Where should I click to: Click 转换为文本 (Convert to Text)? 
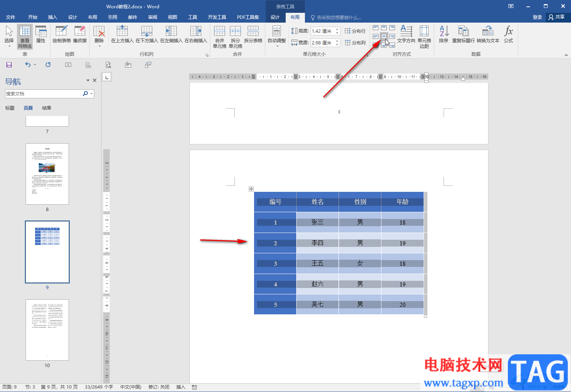click(488, 34)
